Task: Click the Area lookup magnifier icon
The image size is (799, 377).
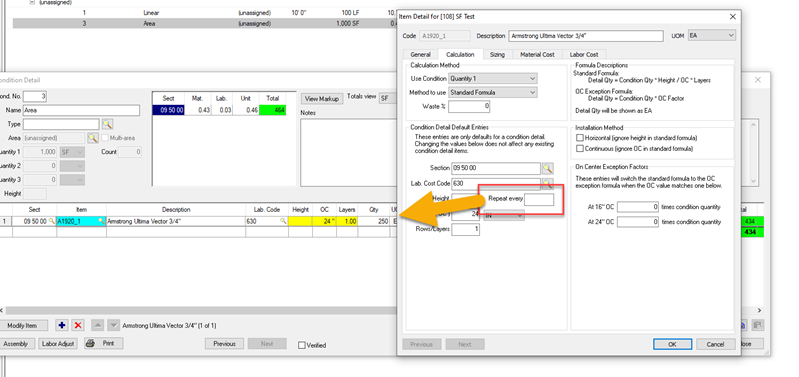Action: [x=93, y=138]
